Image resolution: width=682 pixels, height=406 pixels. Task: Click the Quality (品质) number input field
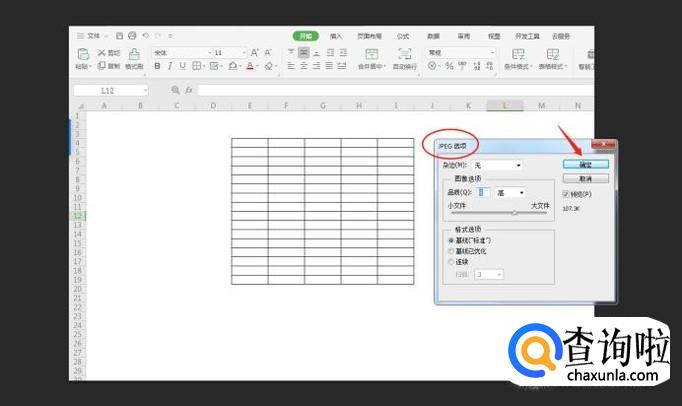(x=483, y=192)
